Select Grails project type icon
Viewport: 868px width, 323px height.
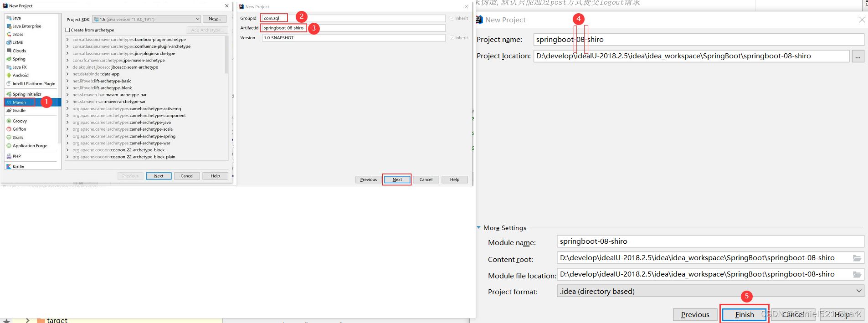point(9,138)
